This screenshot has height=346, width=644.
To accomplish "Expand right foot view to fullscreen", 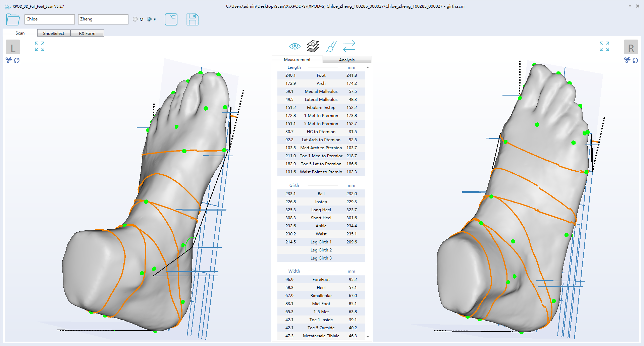I will point(604,46).
